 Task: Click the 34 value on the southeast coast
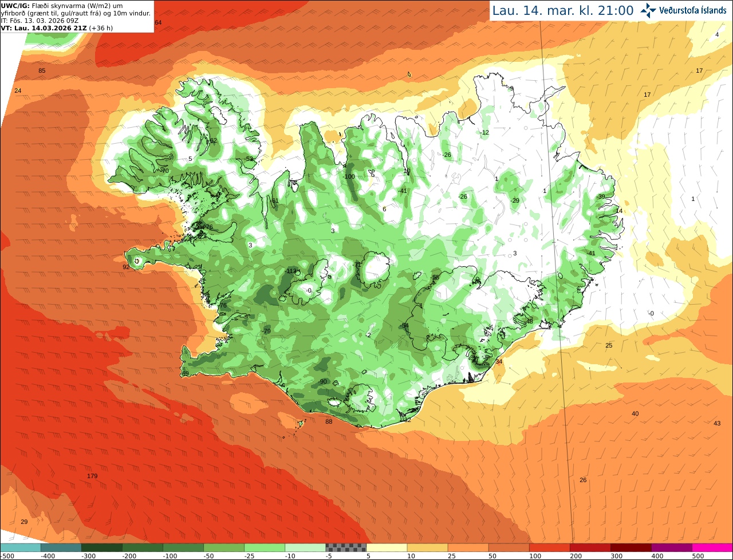(x=499, y=362)
